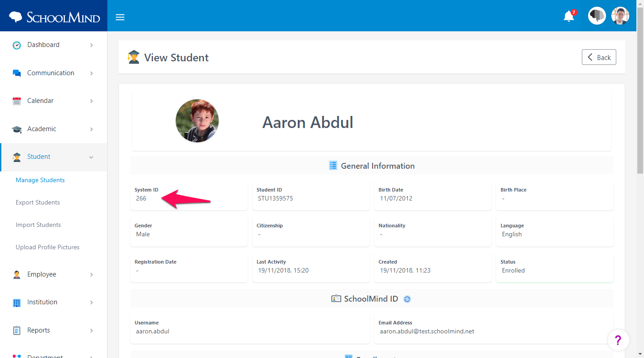644x358 pixels.
Task: Click the Calendar icon in sidebar
Action: (17, 101)
